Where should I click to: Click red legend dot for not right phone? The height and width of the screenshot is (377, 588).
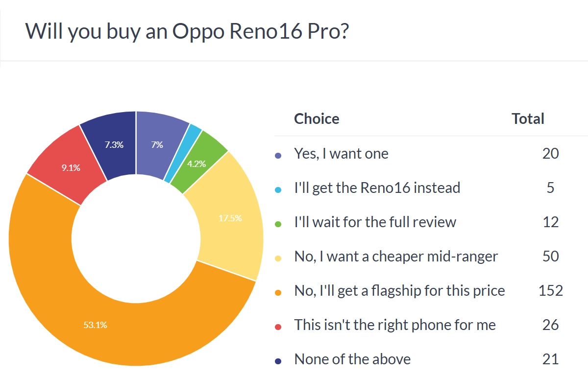click(x=278, y=327)
